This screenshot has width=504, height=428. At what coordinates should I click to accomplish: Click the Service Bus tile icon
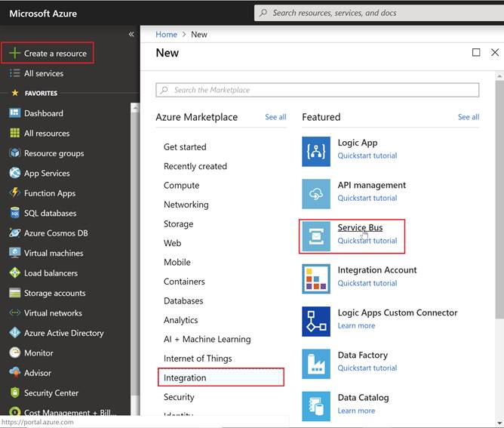coord(316,236)
